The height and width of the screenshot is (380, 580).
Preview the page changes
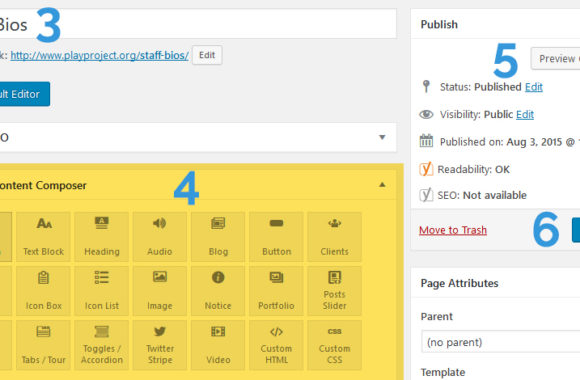(x=555, y=58)
